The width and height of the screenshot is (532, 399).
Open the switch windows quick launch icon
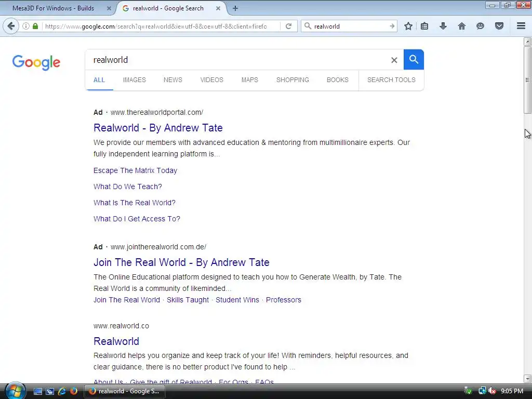click(50, 391)
